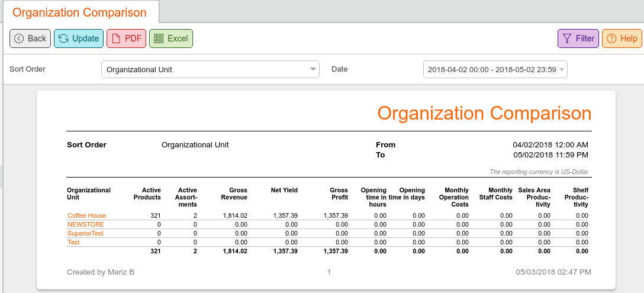Screen dimensions: 644x293
Task: Click the Shelf Productivity header
Action: [577, 197]
